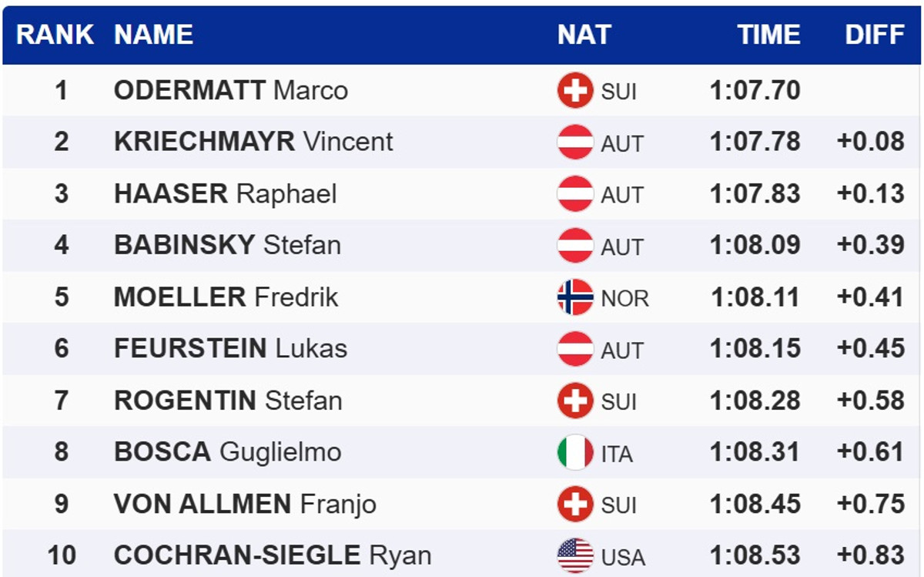Select KRIECHMAYR Vincent's name

coord(253,142)
